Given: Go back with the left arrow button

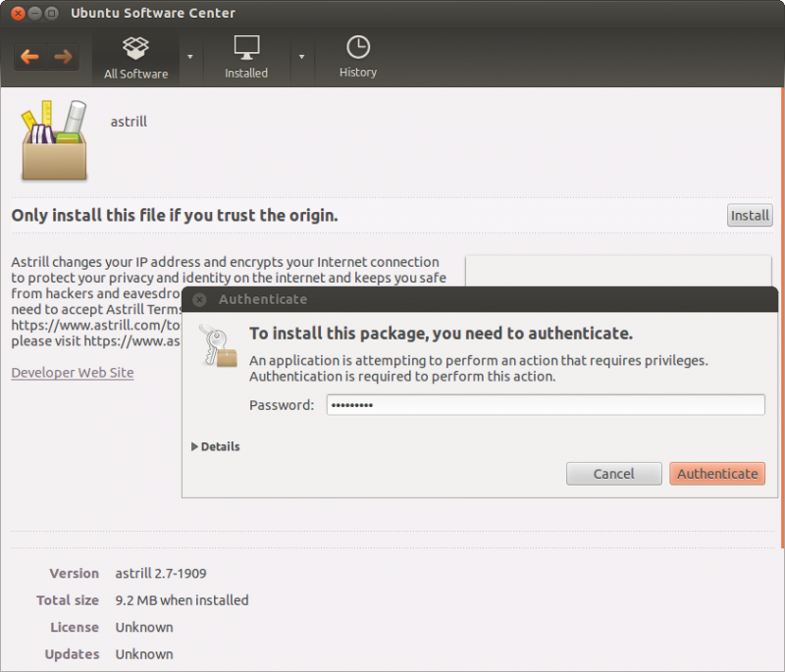Looking at the screenshot, I should 30,57.
